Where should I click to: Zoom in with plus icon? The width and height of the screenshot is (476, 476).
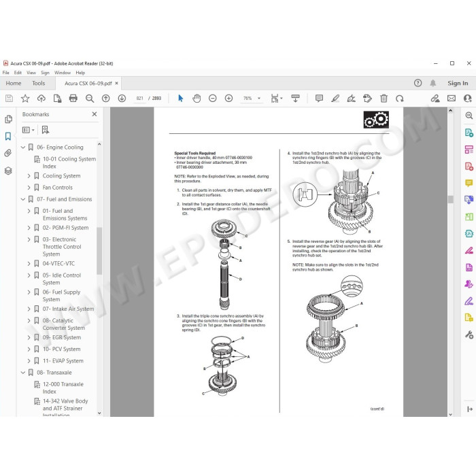point(228,99)
